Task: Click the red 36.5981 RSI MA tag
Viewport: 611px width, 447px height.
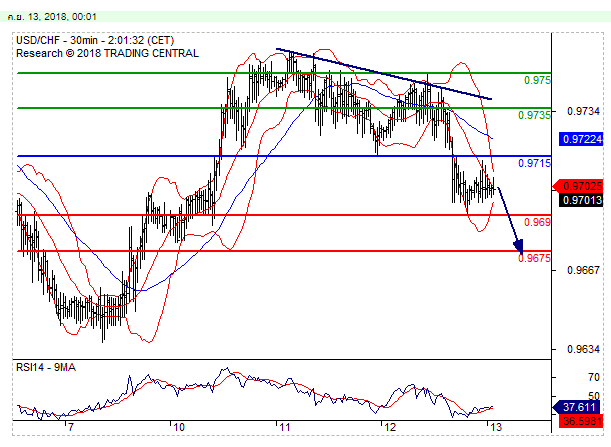Action: pyautogui.click(x=581, y=421)
